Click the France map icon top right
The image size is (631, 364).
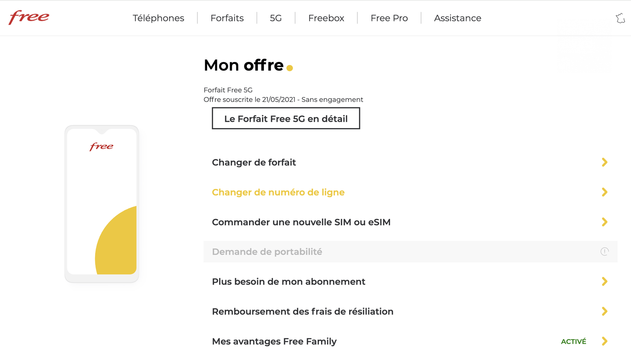pos(620,18)
